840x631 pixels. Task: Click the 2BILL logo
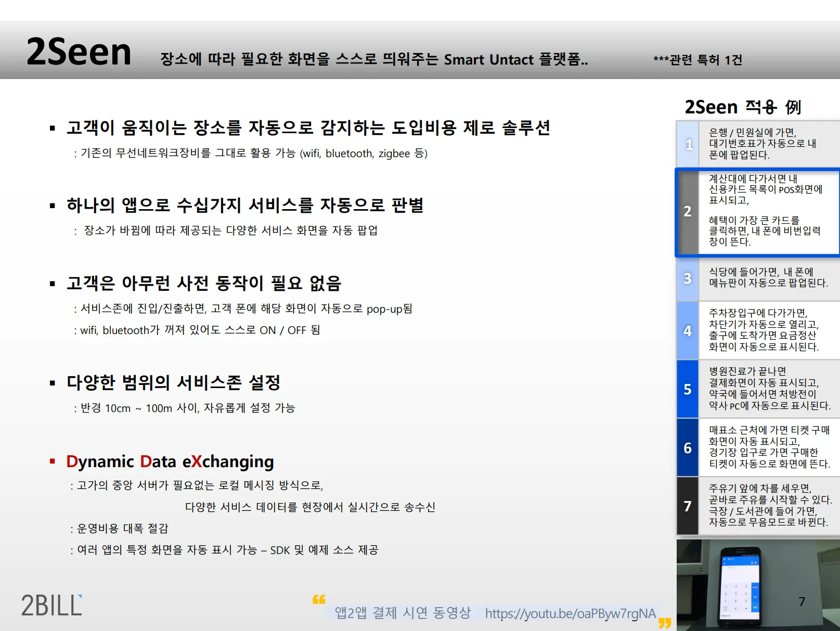[51, 606]
